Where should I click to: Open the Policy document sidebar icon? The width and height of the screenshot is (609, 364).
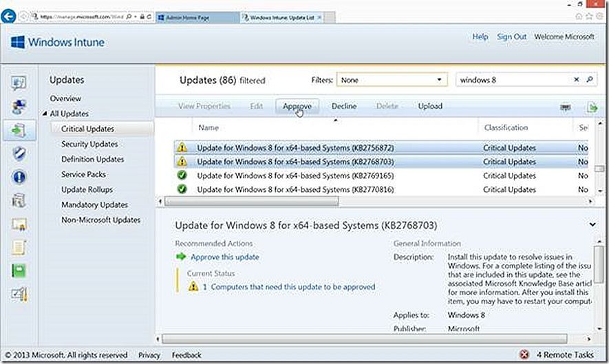pos(19,248)
